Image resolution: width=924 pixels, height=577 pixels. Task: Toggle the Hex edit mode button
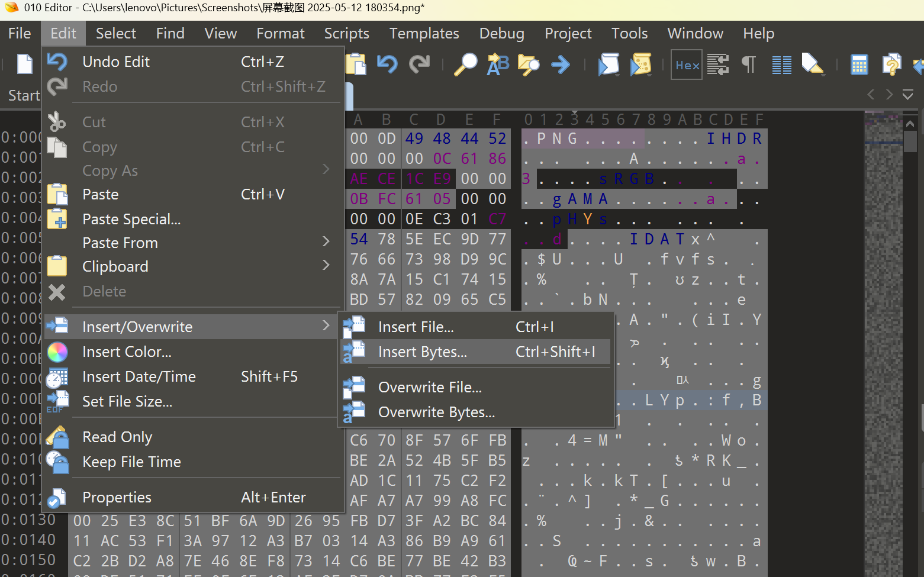coord(687,65)
